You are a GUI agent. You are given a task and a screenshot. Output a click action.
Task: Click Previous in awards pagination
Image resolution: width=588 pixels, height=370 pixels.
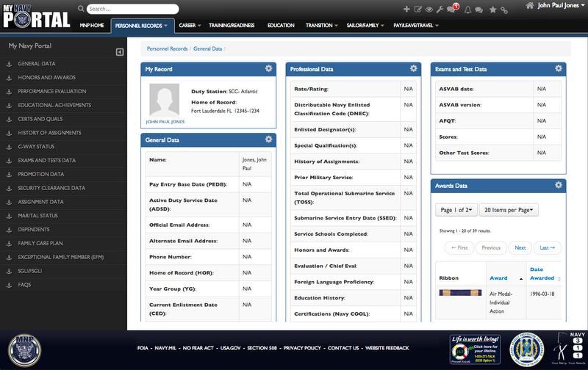coord(491,248)
